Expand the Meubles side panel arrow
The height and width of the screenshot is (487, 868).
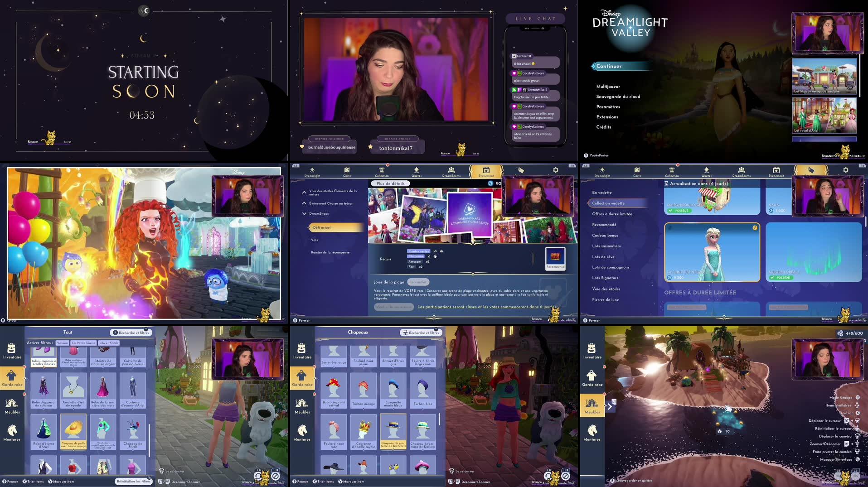(610, 406)
